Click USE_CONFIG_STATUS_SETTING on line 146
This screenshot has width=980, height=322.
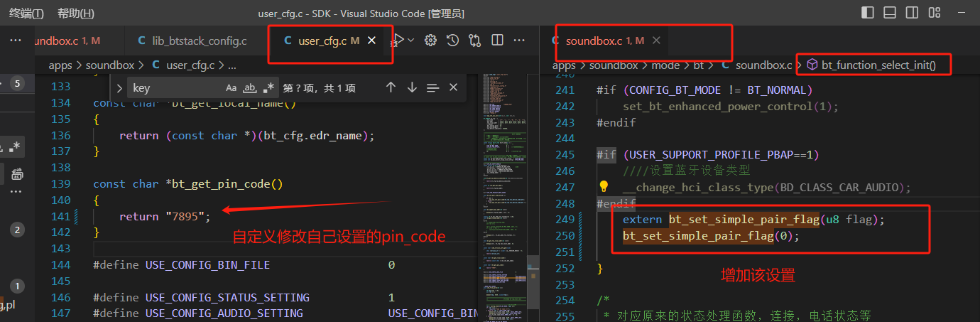click(x=227, y=297)
